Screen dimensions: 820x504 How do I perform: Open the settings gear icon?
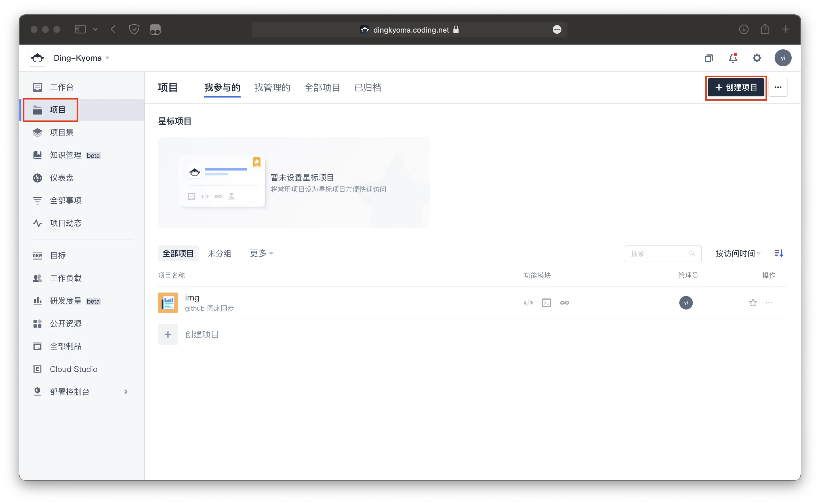(x=757, y=58)
